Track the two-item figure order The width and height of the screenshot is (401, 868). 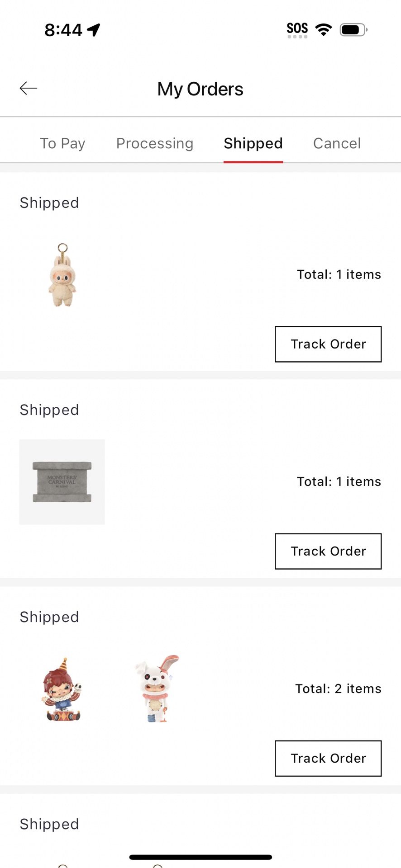328,758
